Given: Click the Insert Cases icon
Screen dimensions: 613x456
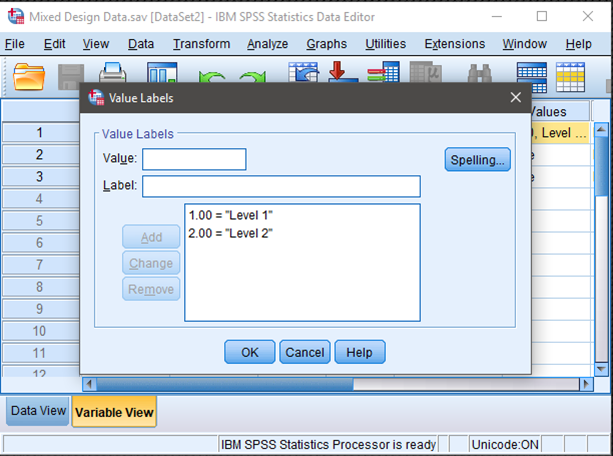Looking at the screenshot, I should pos(532,77).
